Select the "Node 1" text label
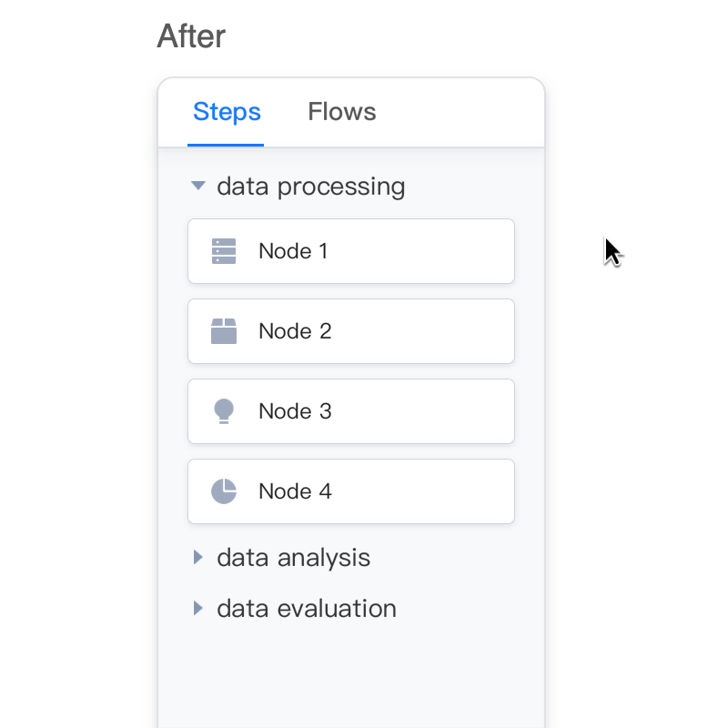This screenshot has height=728, width=728. click(293, 251)
